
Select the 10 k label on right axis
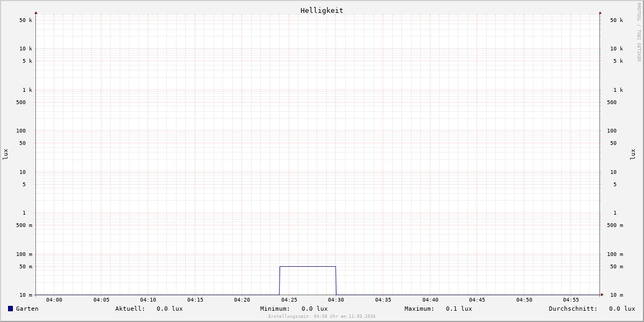click(x=617, y=49)
